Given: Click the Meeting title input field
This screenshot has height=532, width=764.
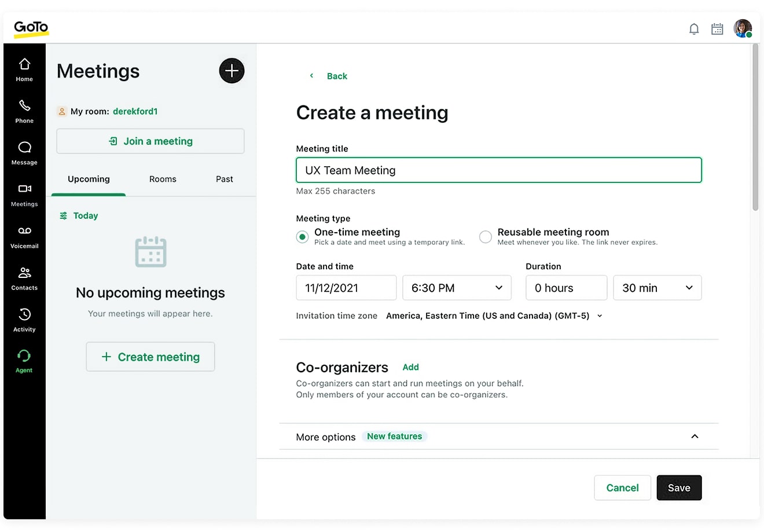Looking at the screenshot, I should coord(499,170).
